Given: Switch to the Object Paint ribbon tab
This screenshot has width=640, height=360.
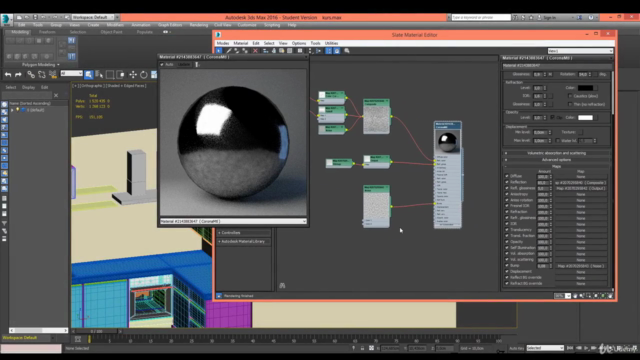Looking at the screenshot, I should (111, 32).
